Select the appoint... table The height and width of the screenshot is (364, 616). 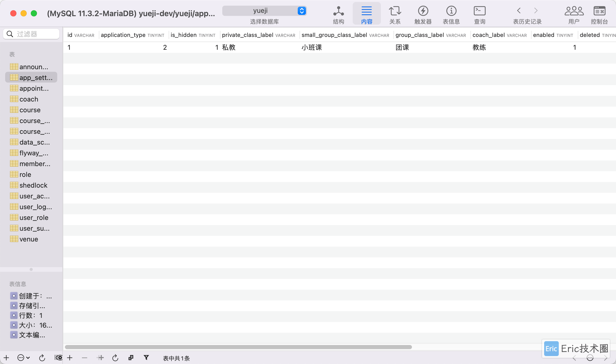31,88
